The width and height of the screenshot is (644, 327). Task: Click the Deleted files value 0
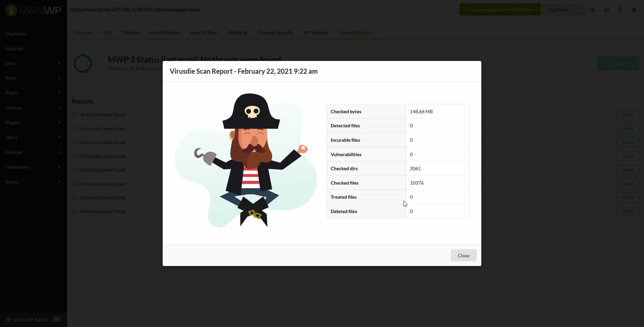[x=411, y=211]
